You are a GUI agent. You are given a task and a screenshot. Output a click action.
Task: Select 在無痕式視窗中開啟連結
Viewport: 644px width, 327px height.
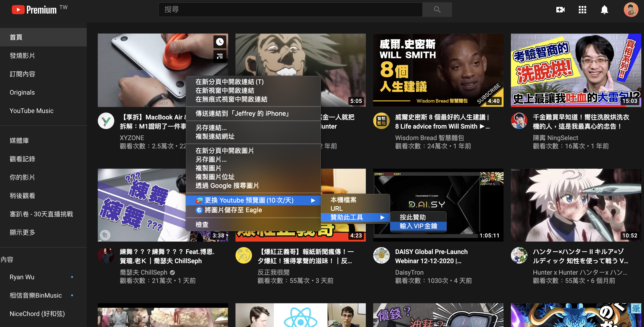[x=253, y=99]
